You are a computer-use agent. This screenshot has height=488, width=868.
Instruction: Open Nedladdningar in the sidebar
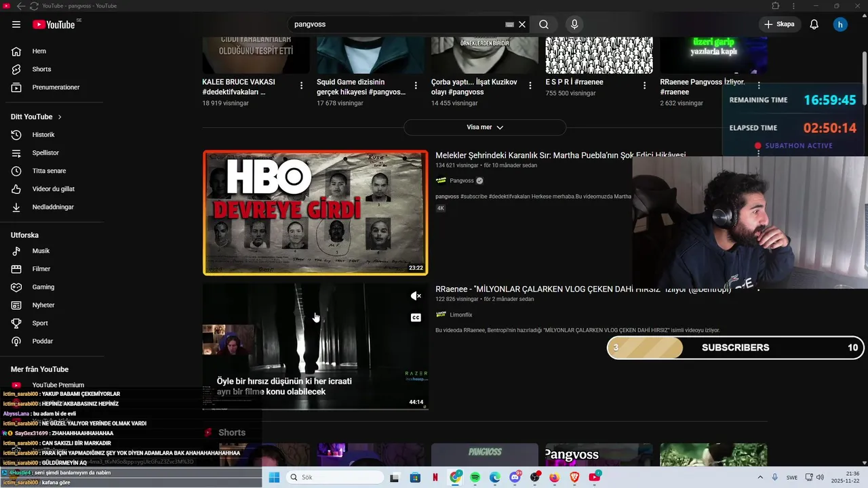pos(52,207)
